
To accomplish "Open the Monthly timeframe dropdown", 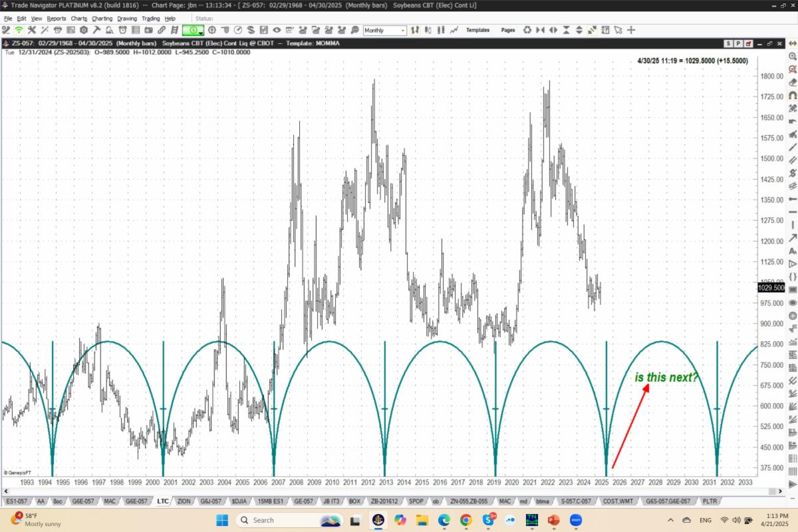I will point(402,31).
